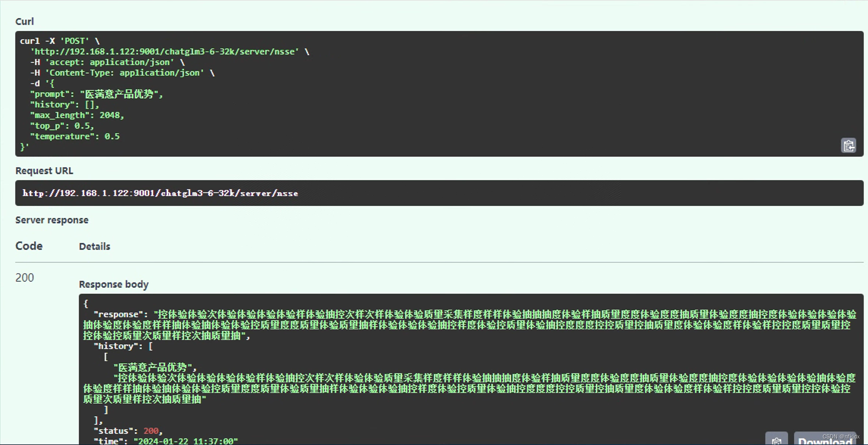The width and height of the screenshot is (868, 445).
Task: Click the 'Request URL' heading
Action: [44, 171]
